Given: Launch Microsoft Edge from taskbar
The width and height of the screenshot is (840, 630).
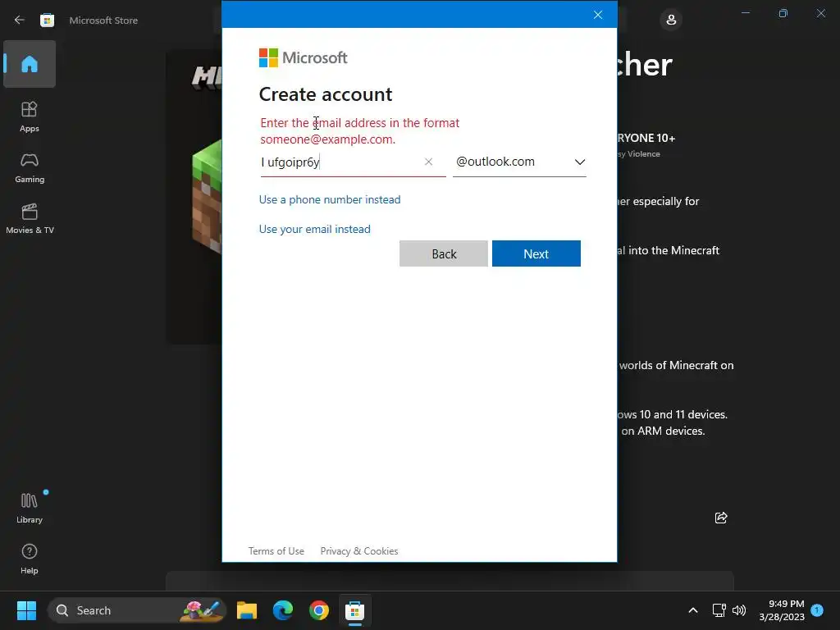Looking at the screenshot, I should tap(283, 610).
